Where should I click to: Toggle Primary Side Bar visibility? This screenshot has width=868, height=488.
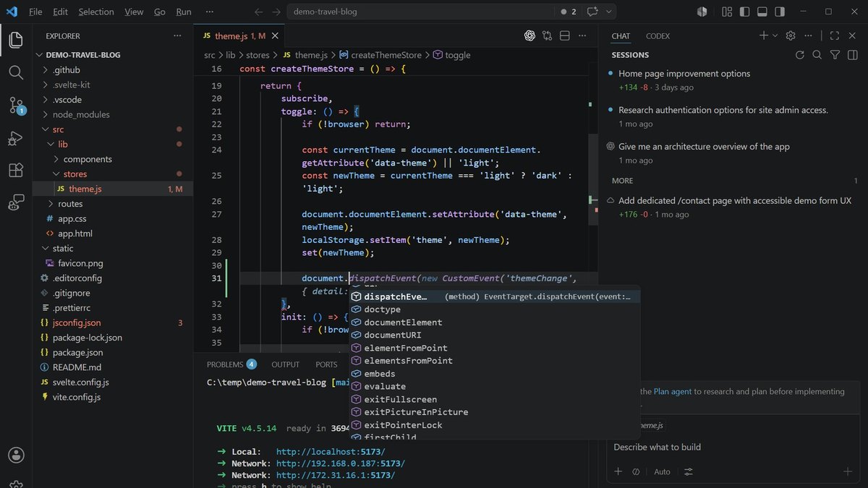[x=744, y=12]
